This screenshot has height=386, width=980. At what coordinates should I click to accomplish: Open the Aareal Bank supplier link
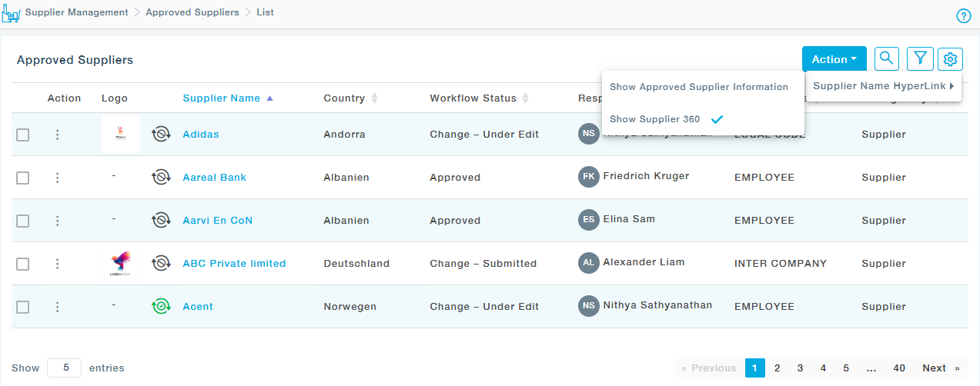pos(214,178)
